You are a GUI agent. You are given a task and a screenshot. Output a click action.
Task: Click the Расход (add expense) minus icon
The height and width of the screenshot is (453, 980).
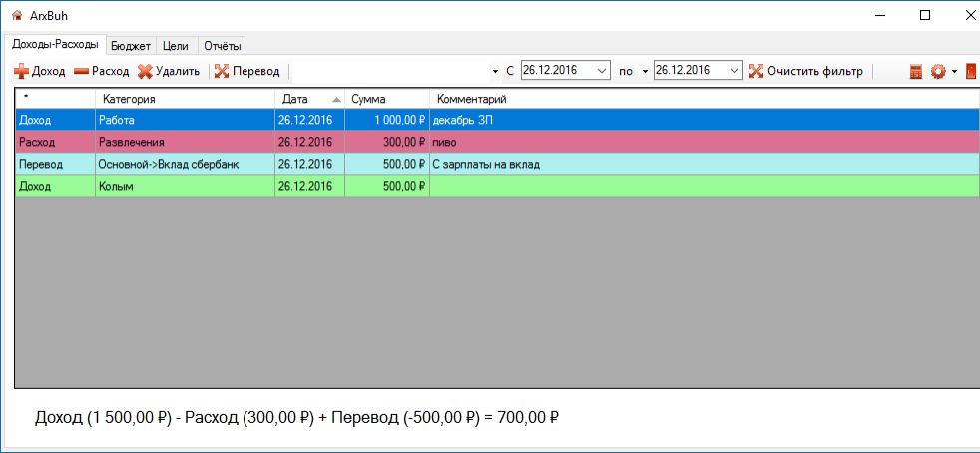81,72
